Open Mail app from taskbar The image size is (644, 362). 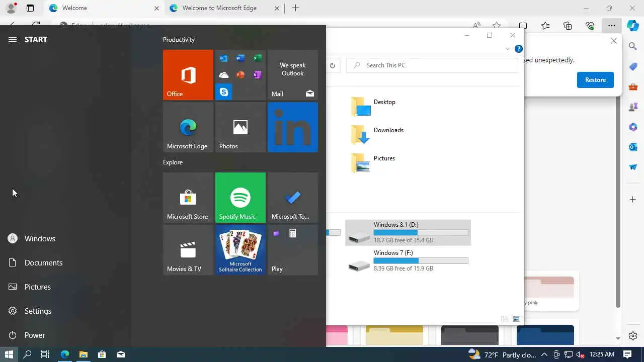click(x=121, y=354)
